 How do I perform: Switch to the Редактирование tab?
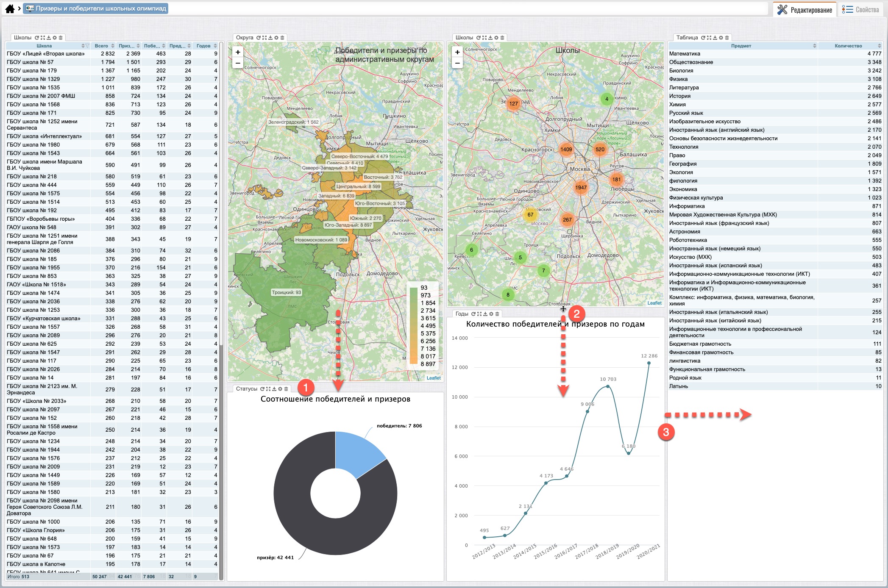(x=805, y=10)
